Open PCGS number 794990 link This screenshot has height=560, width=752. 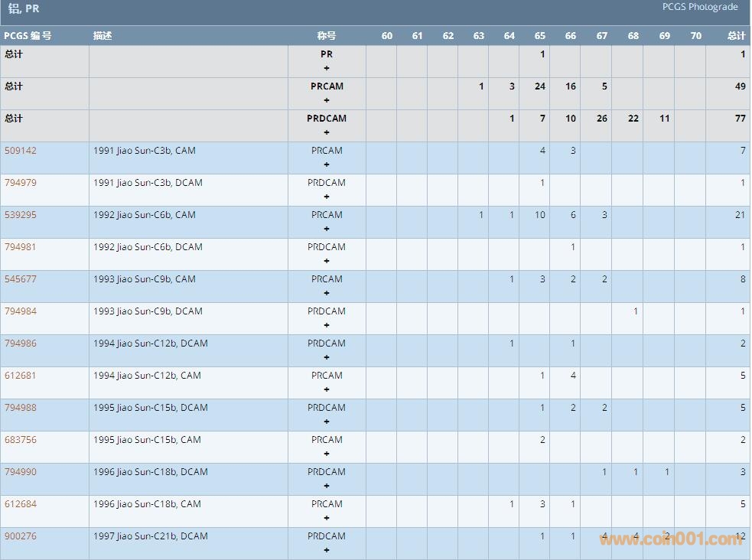pos(21,472)
